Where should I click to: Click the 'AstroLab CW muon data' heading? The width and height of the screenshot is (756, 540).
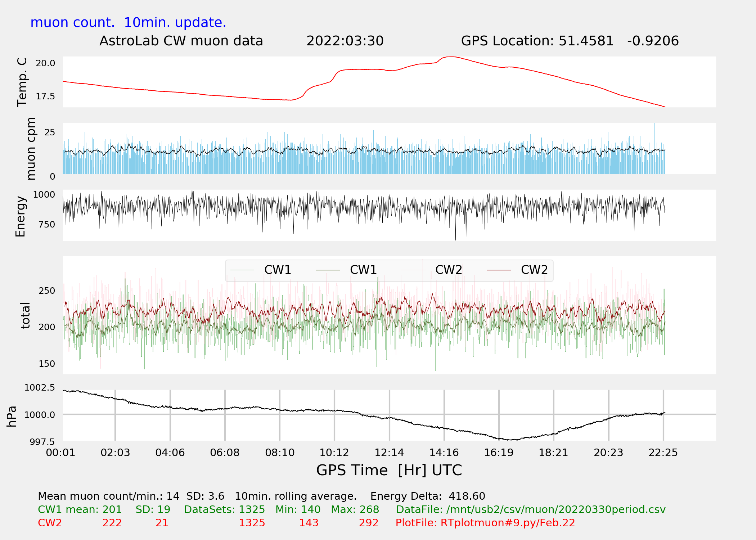[x=181, y=41]
